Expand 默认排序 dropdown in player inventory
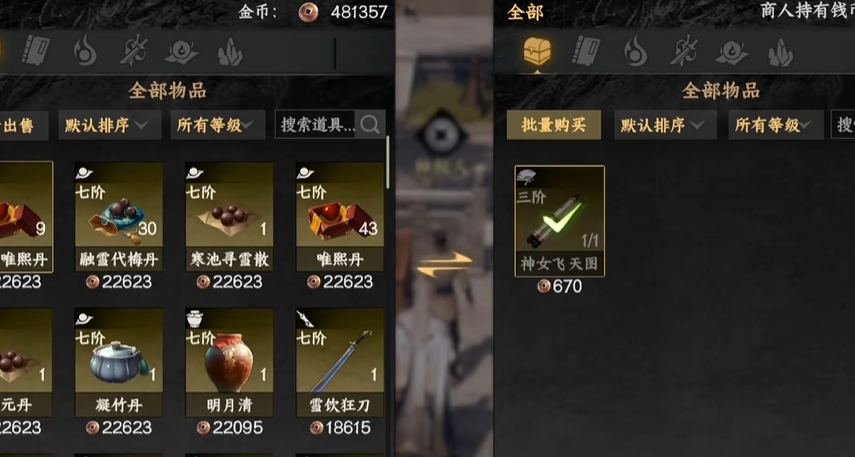The image size is (855, 457). [110, 125]
